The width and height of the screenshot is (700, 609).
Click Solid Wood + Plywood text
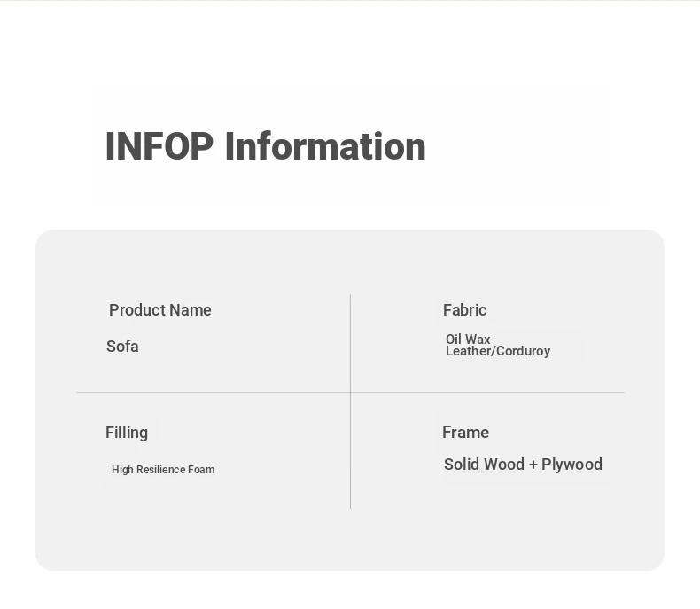click(x=523, y=465)
